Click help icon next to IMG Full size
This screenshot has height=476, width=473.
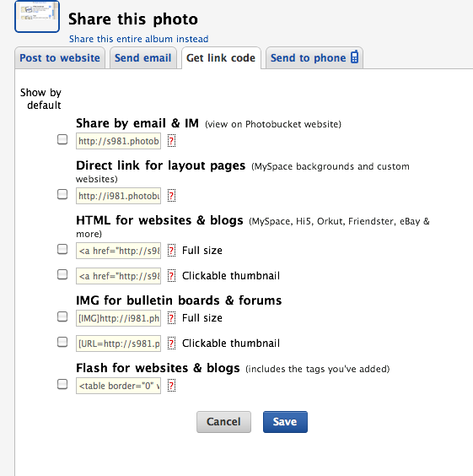click(x=171, y=318)
